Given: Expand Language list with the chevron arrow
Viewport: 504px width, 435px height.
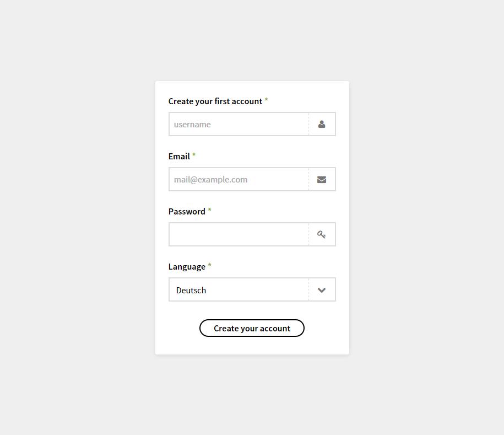Looking at the screenshot, I should pyautogui.click(x=322, y=290).
